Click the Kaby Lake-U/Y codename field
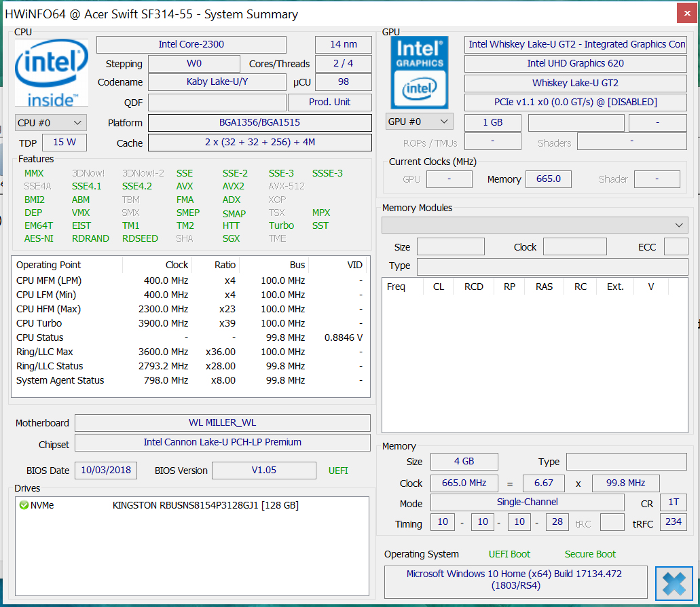The height and width of the screenshot is (607, 700). [217, 82]
